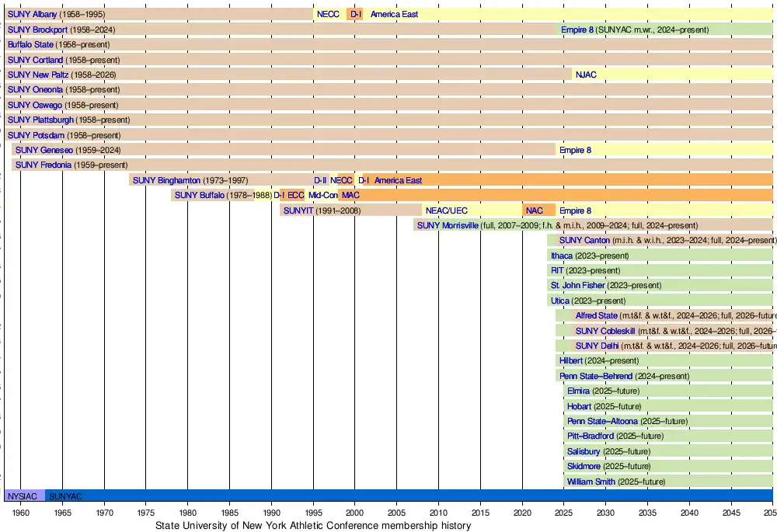The height and width of the screenshot is (532, 777).
Task: Select the D-II link in Binghamton row
Action: pos(320,181)
